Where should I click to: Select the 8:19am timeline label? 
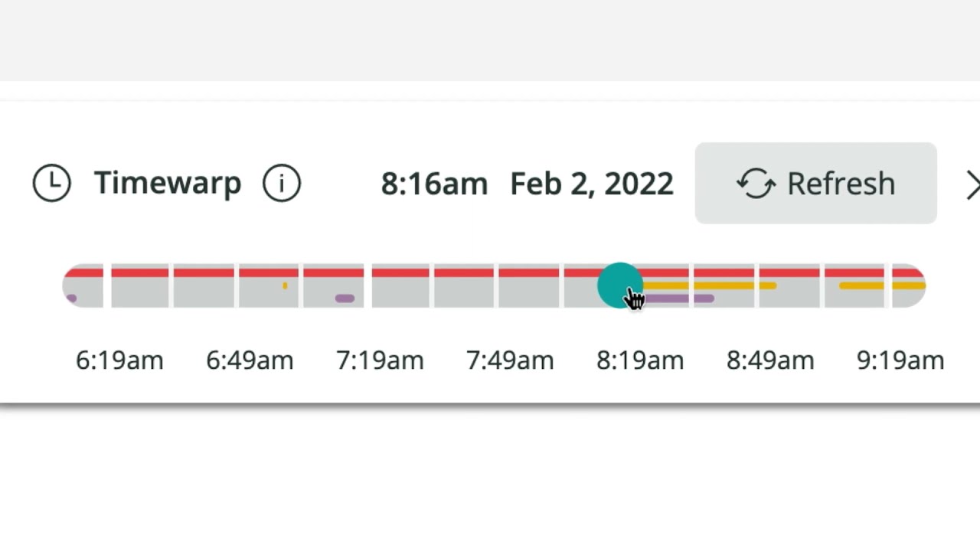point(640,360)
